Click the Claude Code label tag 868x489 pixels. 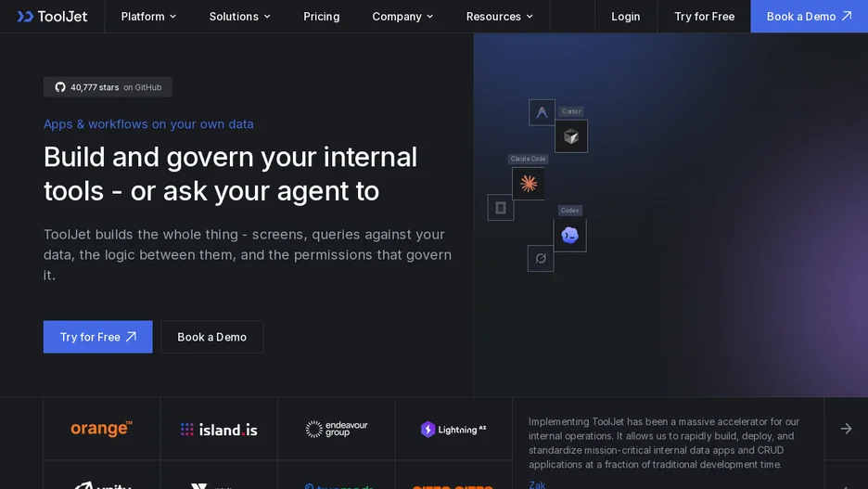pos(528,159)
